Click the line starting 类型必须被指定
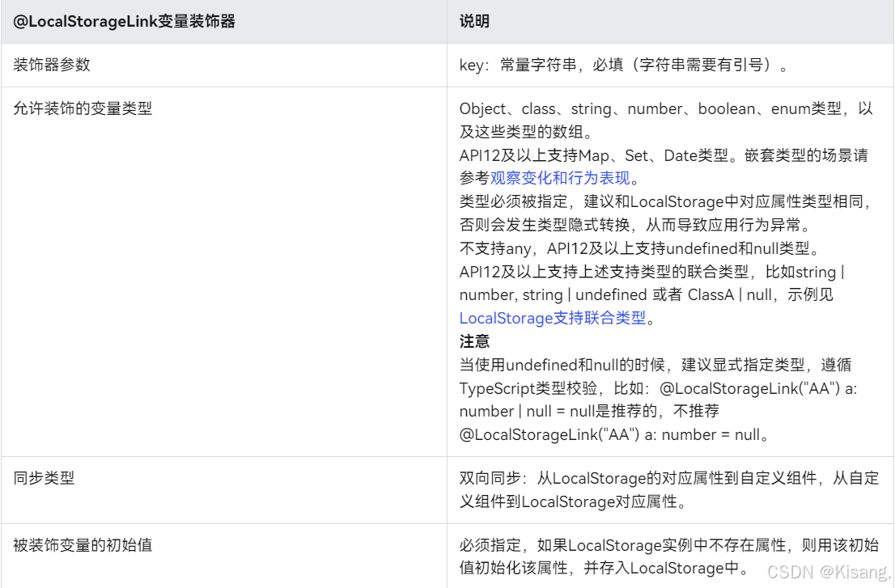Viewport: 895px width, 588px height. (x=665, y=201)
